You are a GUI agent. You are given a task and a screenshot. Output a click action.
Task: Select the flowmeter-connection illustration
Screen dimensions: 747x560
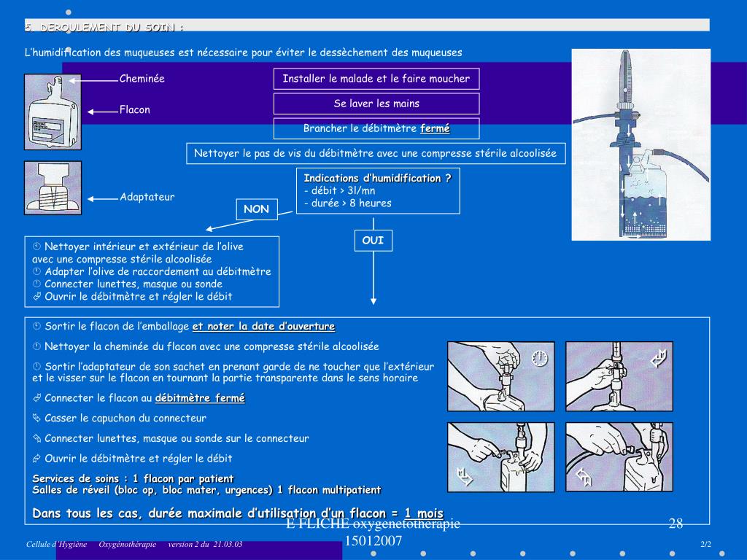coord(619,376)
